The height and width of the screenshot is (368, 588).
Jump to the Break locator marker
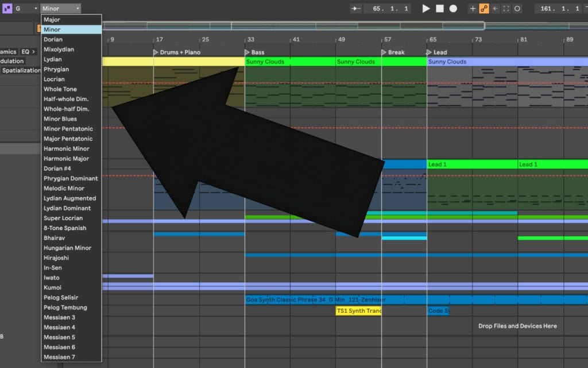[x=394, y=52]
